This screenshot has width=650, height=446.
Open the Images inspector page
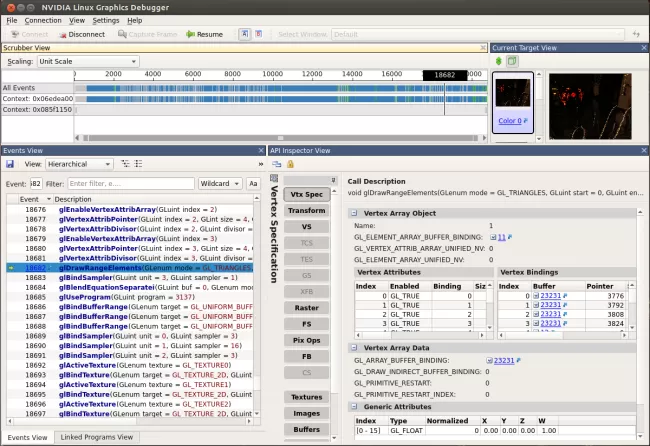[307, 413]
